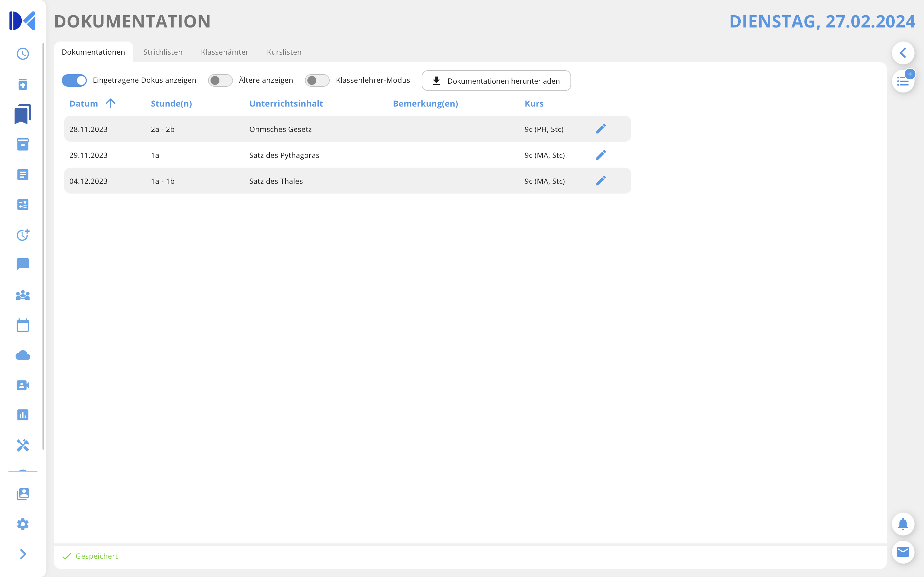This screenshot has height=577, width=924.
Task: Edit the Ohmsches Gesetz entry
Action: [x=601, y=129]
